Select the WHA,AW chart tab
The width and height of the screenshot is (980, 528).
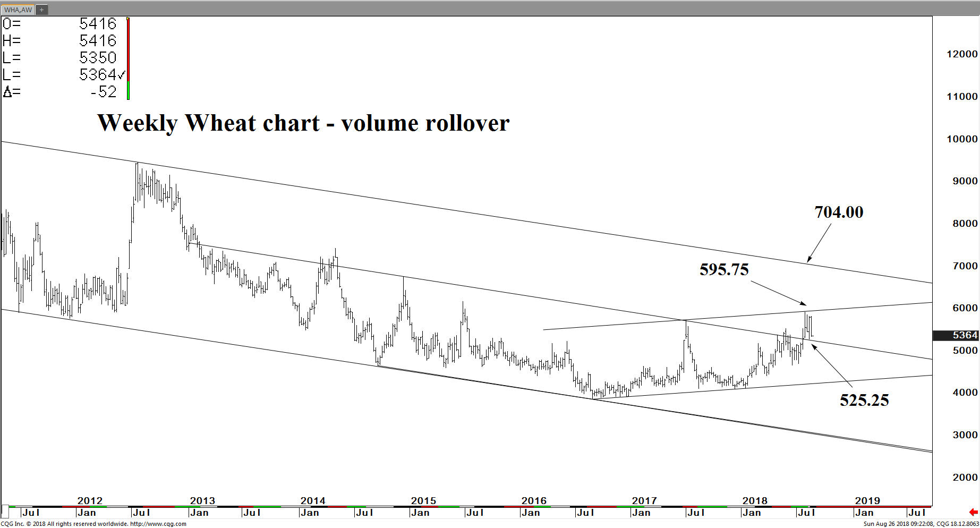[18, 10]
